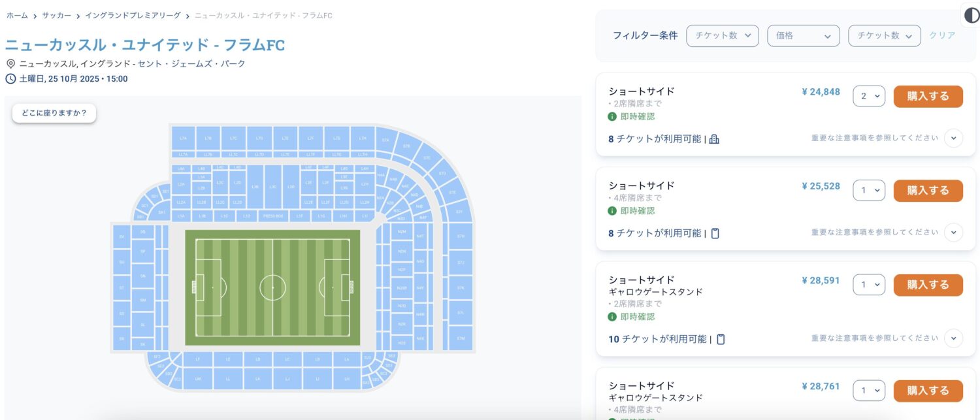
Task: Open the 価格 price filter dropdown
Action: pyautogui.click(x=804, y=36)
